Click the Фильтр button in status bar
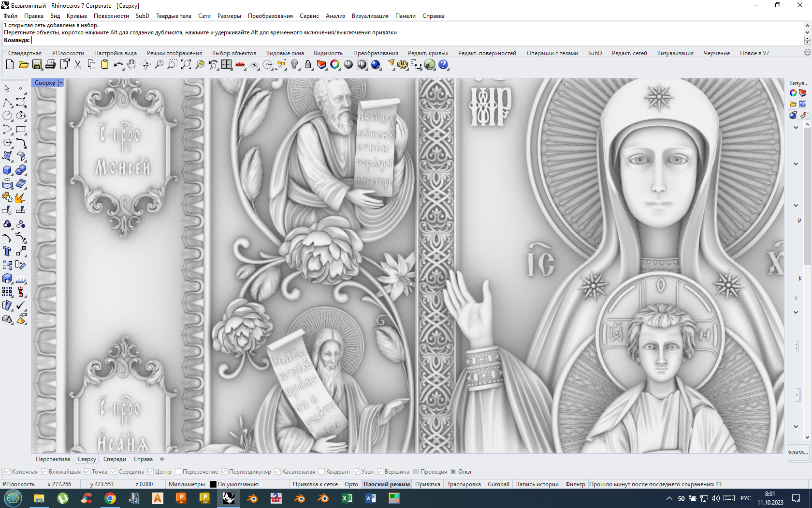This screenshot has height=508, width=812. pyautogui.click(x=575, y=484)
